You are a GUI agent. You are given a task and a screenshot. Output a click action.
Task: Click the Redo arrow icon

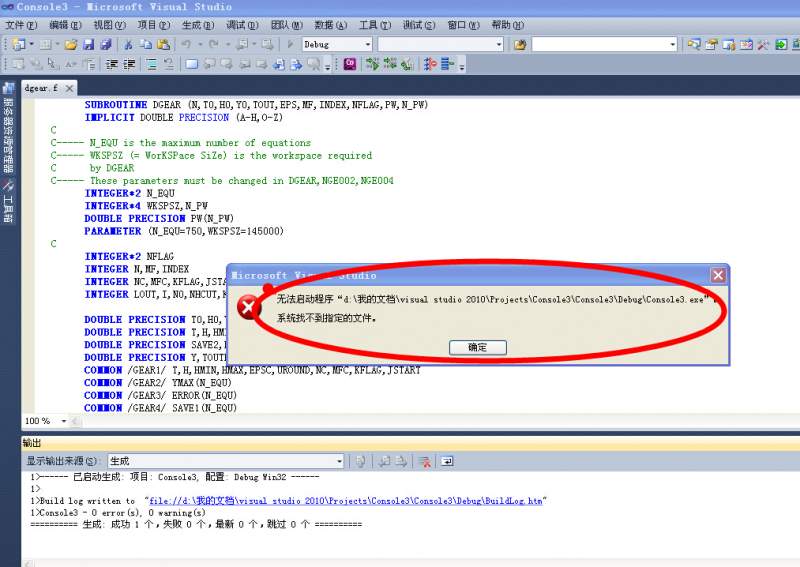(214, 44)
